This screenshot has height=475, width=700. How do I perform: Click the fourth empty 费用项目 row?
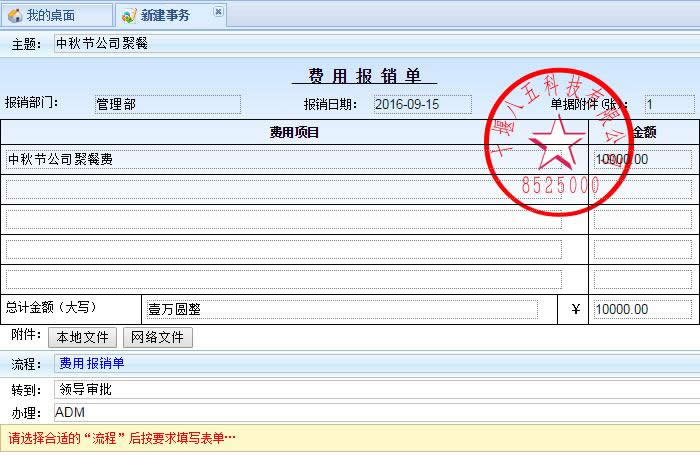pos(283,250)
